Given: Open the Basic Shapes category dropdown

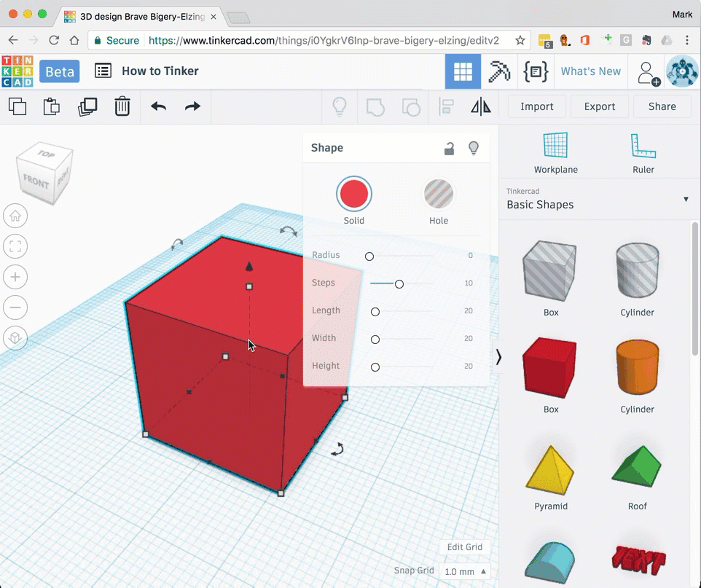Looking at the screenshot, I should (x=599, y=200).
